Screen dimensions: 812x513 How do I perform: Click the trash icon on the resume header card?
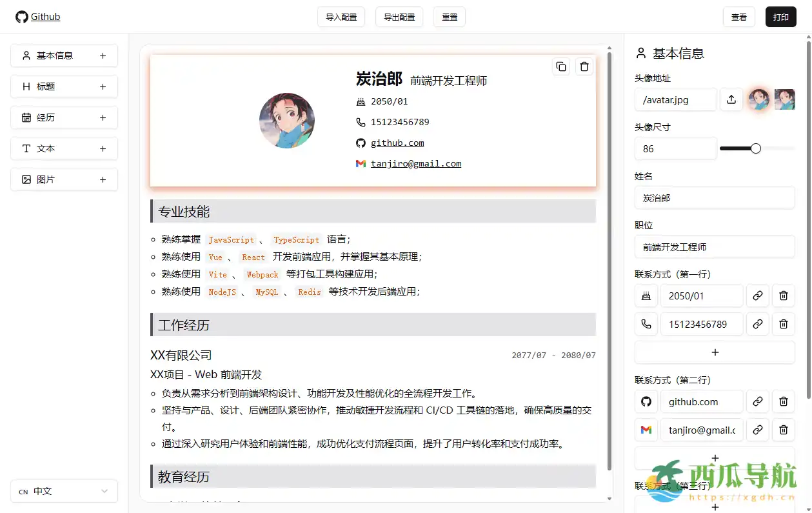(x=584, y=66)
